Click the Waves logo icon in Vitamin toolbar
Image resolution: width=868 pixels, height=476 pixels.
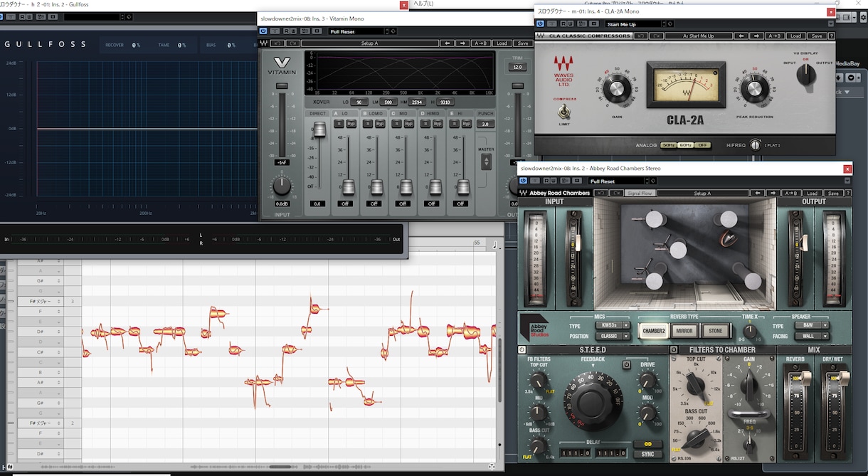(264, 43)
